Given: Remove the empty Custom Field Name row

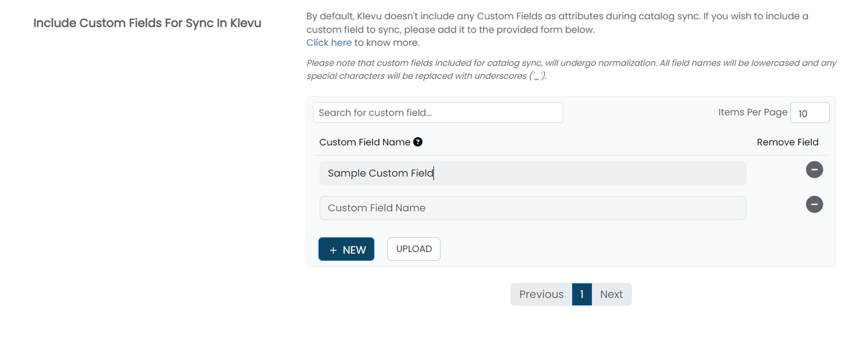Looking at the screenshot, I should pos(814,205).
